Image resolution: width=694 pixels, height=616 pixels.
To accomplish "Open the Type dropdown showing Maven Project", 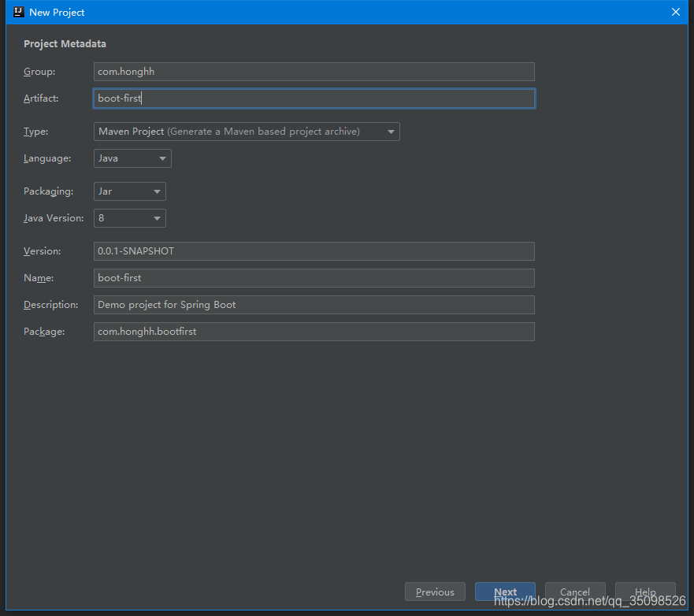I will click(x=247, y=132).
